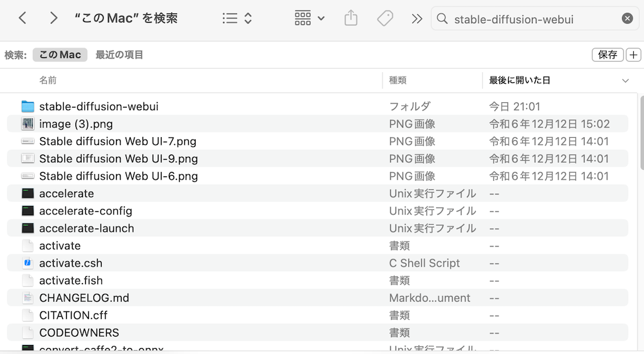644x354 pixels.
Task: Select the 'このMac' search scope
Action: [60, 55]
